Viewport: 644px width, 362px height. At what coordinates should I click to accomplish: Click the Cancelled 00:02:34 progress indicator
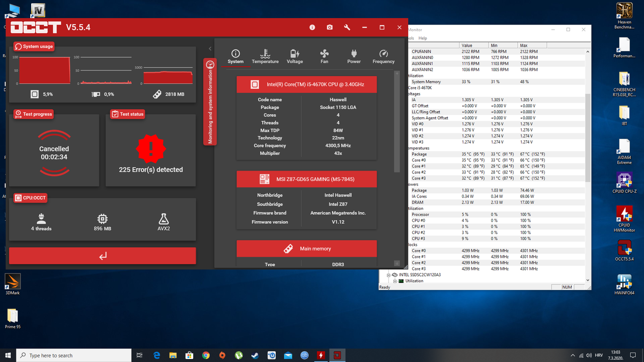(x=54, y=153)
